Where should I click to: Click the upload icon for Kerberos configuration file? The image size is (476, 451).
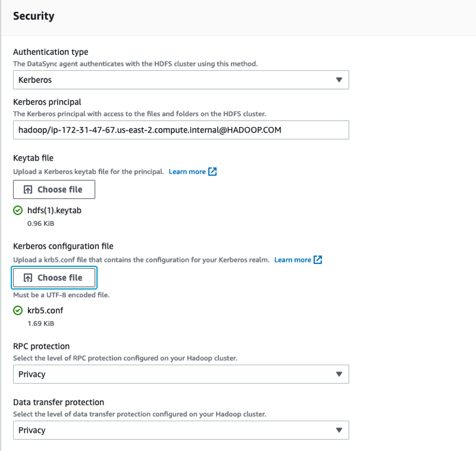28,278
